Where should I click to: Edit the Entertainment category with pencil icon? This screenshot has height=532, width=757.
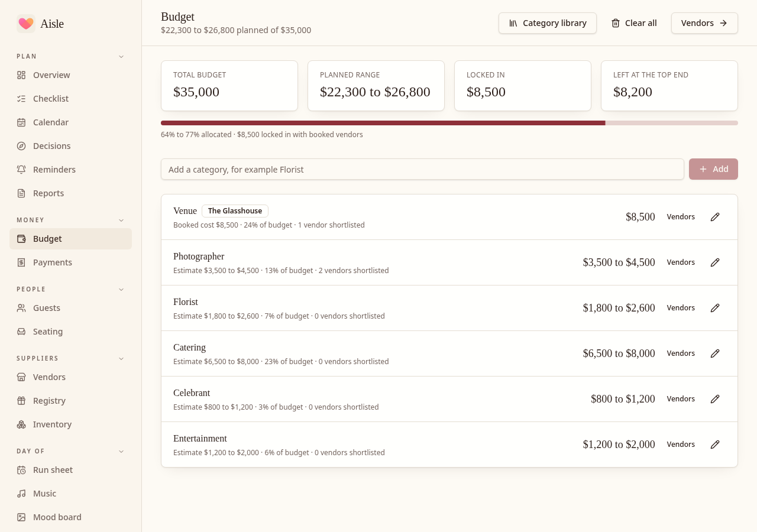click(715, 445)
